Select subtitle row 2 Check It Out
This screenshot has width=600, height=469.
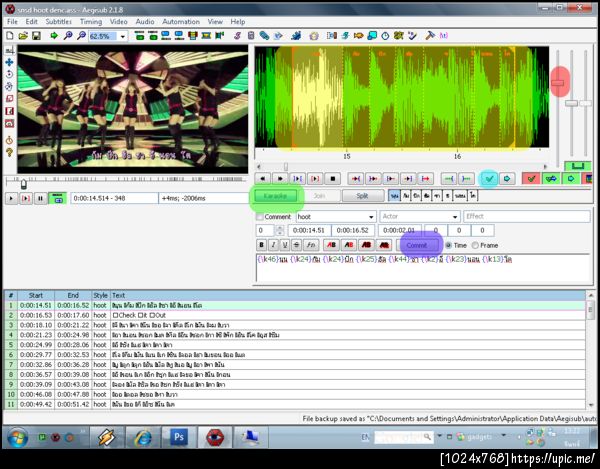[x=295, y=315]
